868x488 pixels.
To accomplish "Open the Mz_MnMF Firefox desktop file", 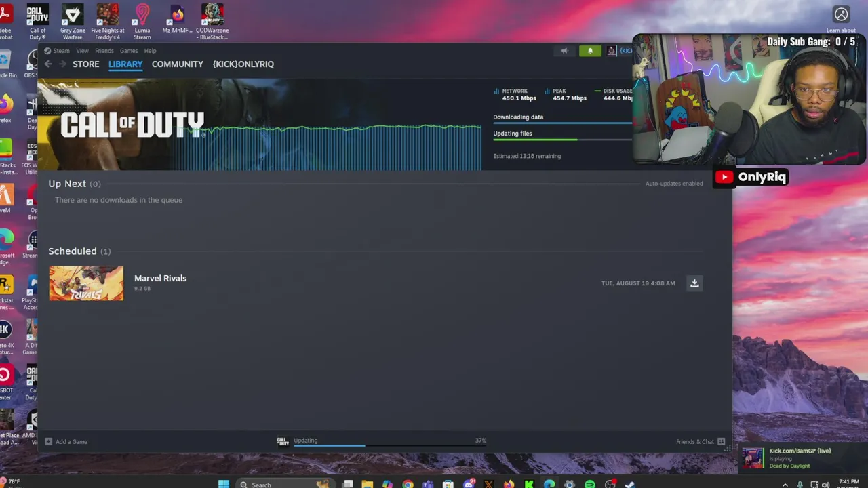I will 178,19.
